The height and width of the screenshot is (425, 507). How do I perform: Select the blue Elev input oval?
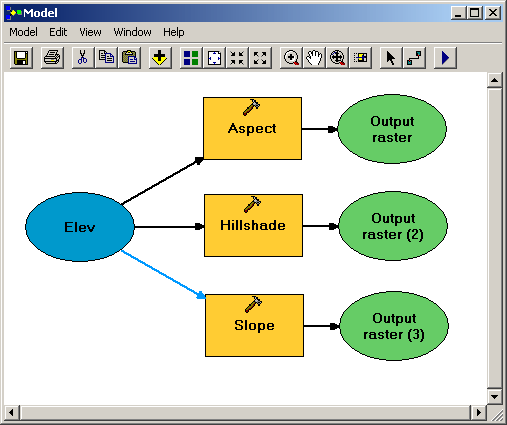80,227
